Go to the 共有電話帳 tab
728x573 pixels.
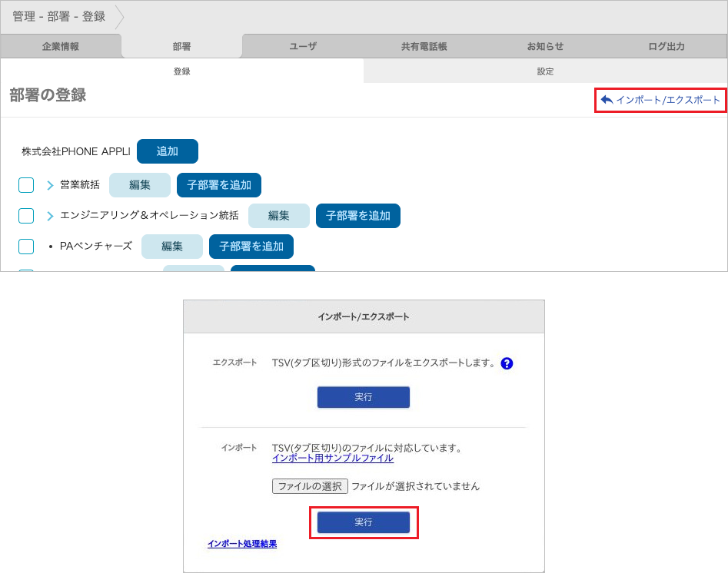tap(424, 46)
